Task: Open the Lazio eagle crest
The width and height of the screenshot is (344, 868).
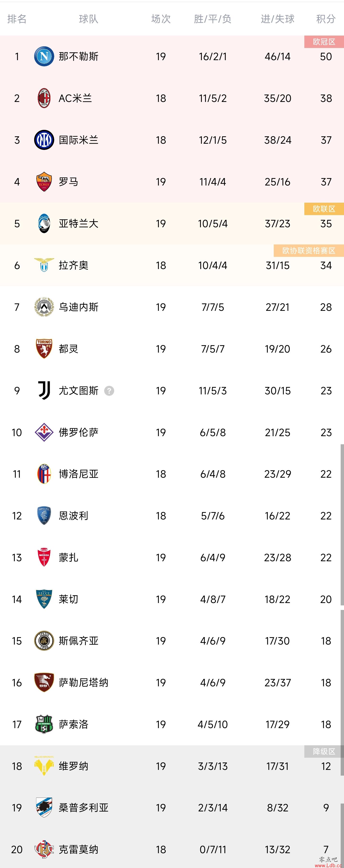Action: pyautogui.click(x=44, y=265)
